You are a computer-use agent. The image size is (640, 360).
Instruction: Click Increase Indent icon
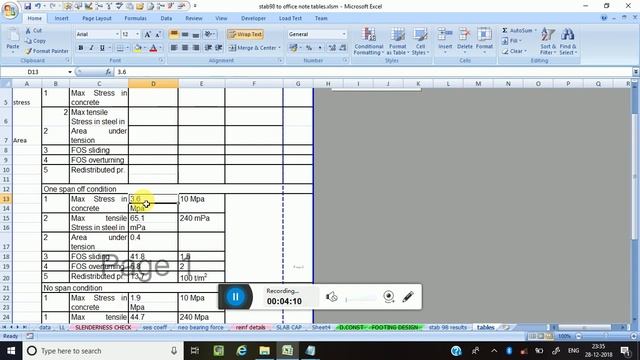(219, 48)
